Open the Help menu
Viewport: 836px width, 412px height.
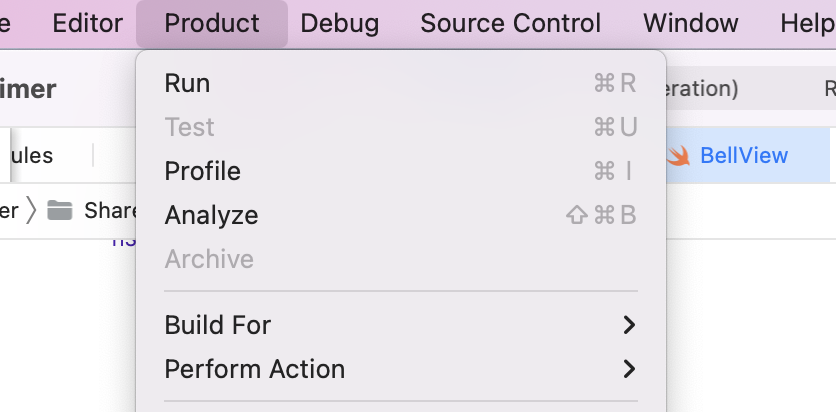[806, 23]
